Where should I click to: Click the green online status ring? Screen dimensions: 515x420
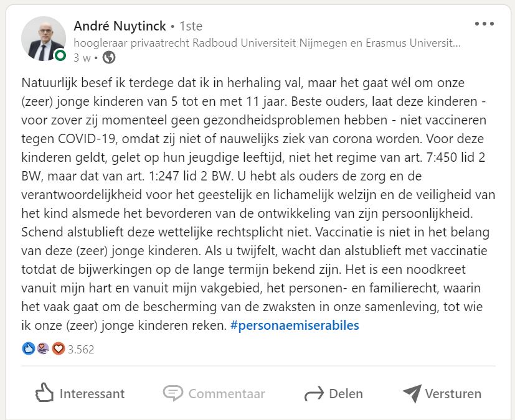pyautogui.click(x=60, y=55)
